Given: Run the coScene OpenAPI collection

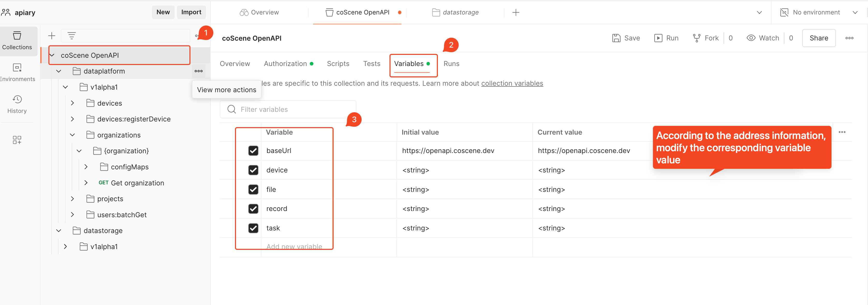Looking at the screenshot, I should 666,38.
